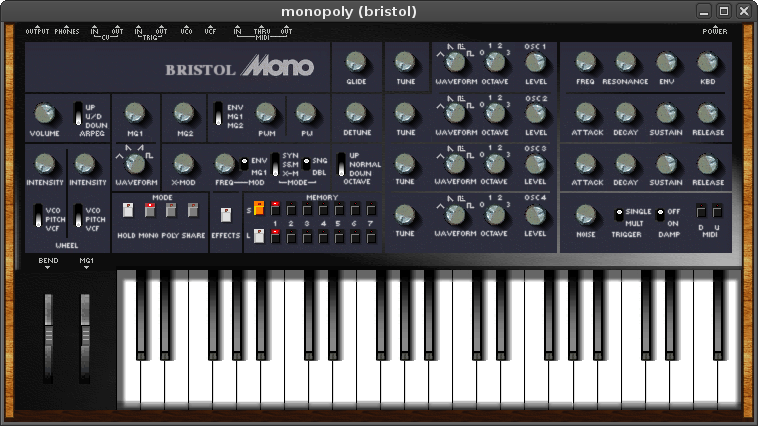Click the GLIDE knob

tap(356, 62)
